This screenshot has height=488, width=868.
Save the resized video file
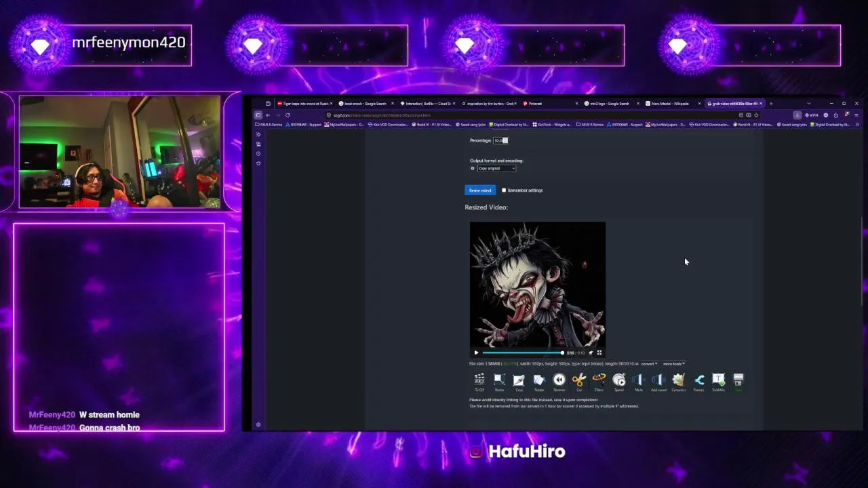[738, 382]
